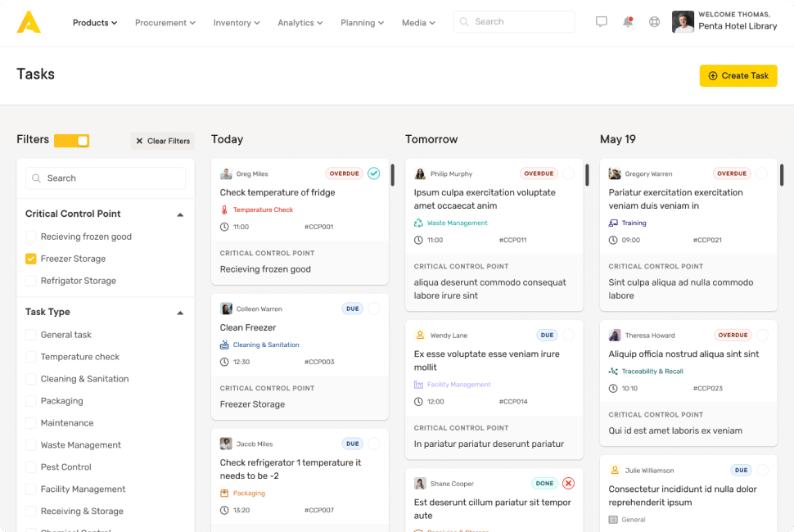794x532 pixels.
Task: Click the filter search input field
Action: pyautogui.click(x=106, y=178)
